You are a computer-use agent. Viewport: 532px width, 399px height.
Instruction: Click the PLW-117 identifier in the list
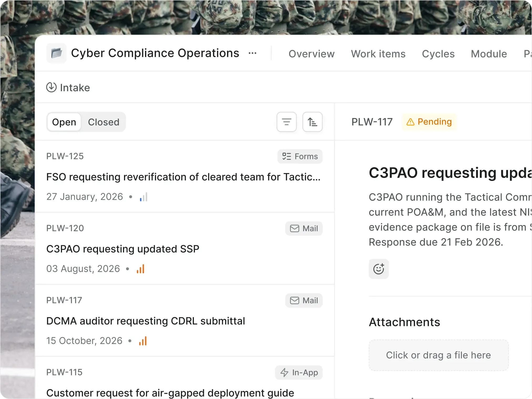pyautogui.click(x=64, y=300)
